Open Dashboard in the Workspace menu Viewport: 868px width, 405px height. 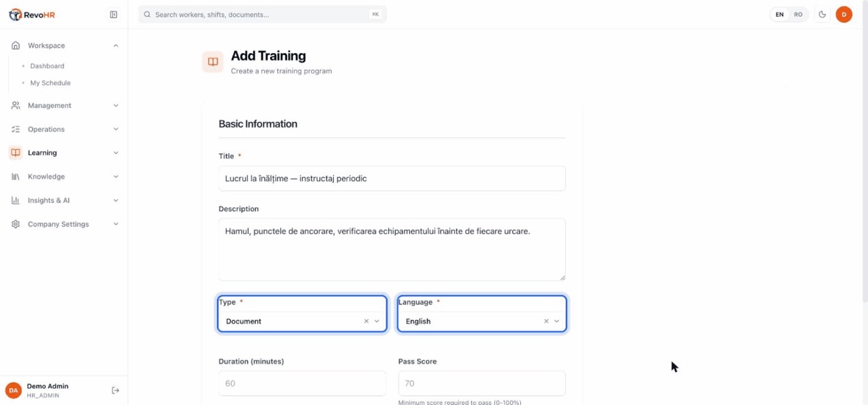[x=47, y=66]
